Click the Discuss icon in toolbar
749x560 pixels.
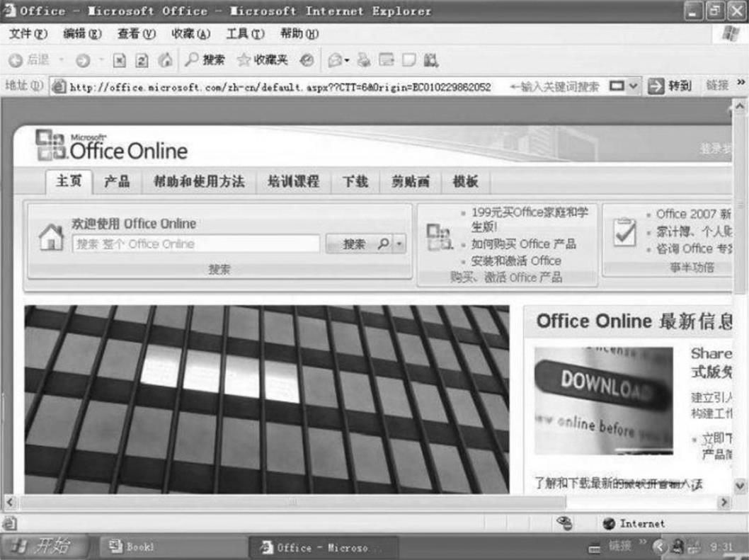409,60
